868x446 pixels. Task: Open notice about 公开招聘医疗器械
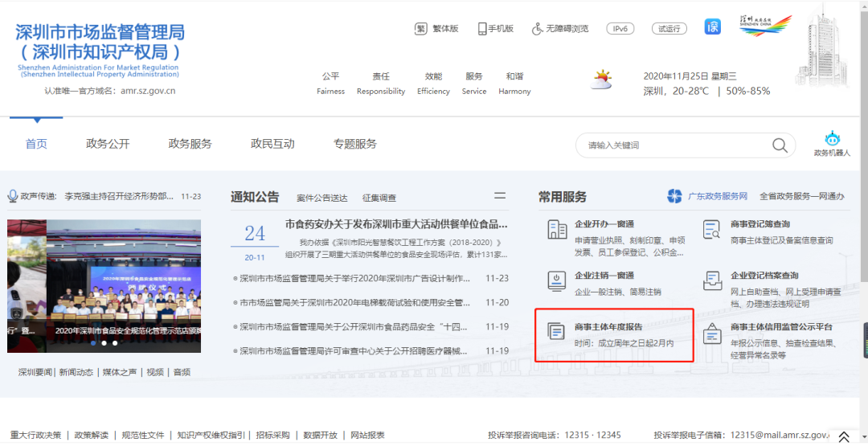click(353, 351)
